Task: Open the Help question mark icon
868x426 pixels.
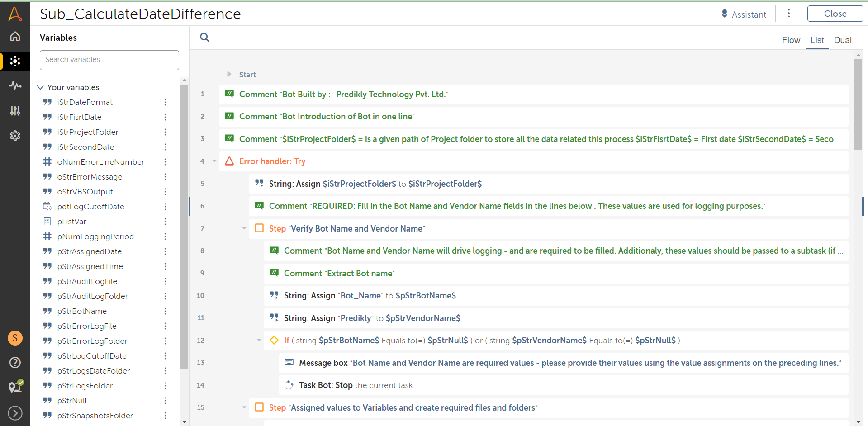Action: point(15,362)
